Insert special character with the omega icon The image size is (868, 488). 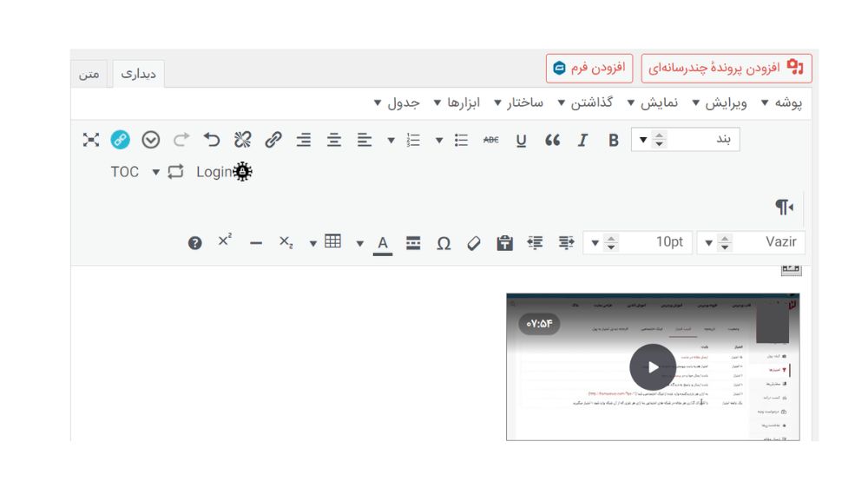(x=444, y=243)
